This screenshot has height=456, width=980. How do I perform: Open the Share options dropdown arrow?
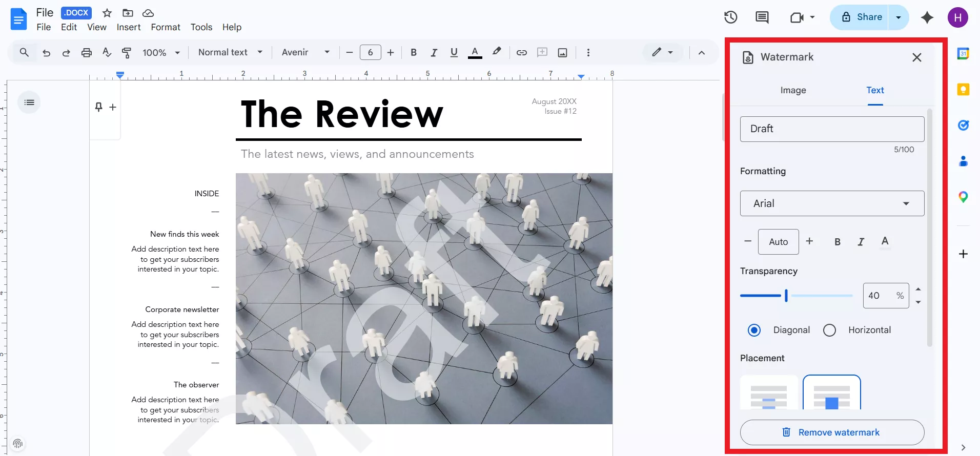898,17
